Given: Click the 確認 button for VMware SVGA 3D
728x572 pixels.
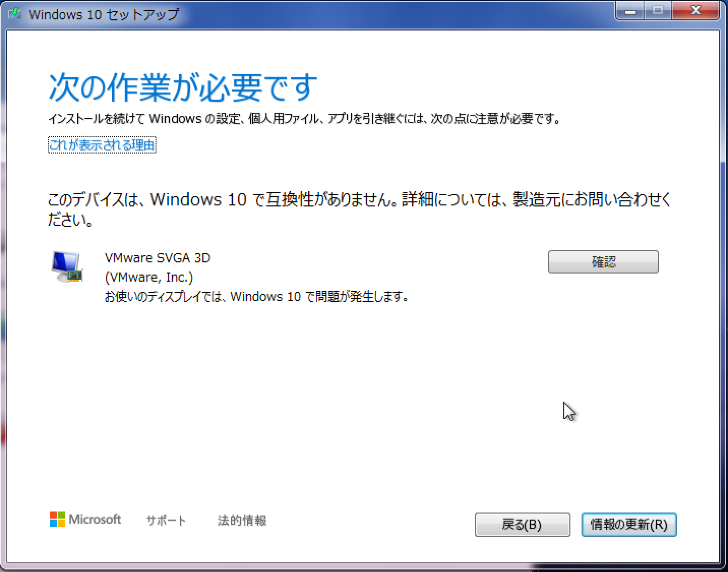Looking at the screenshot, I should click(603, 262).
